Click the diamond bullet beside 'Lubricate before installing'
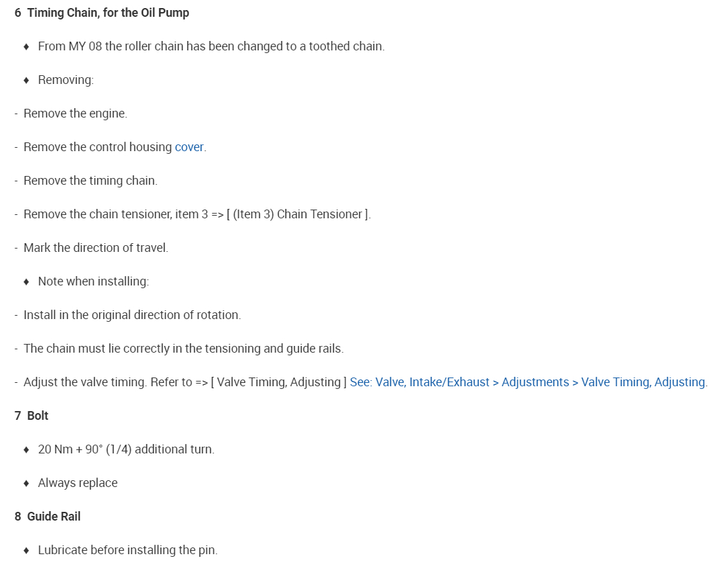 pyautogui.click(x=26, y=550)
